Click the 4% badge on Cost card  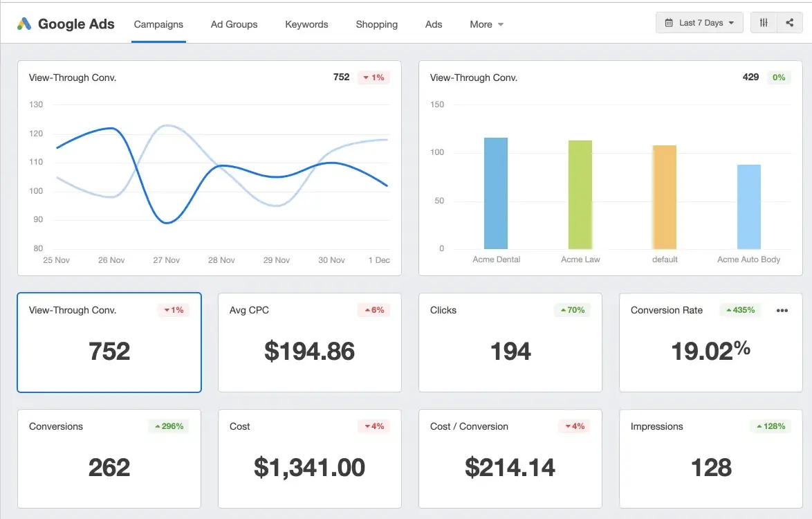coord(374,426)
